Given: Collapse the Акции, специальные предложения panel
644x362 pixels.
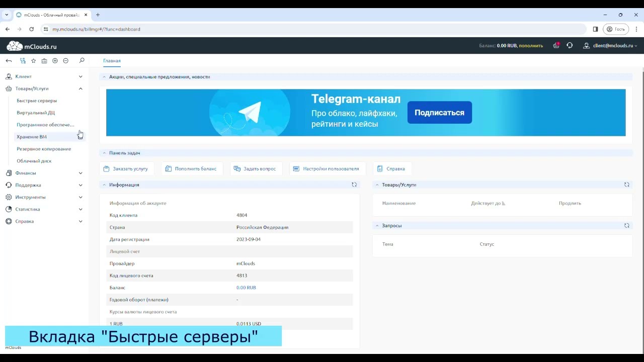Looking at the screenshot, I should tap(104, 77).
